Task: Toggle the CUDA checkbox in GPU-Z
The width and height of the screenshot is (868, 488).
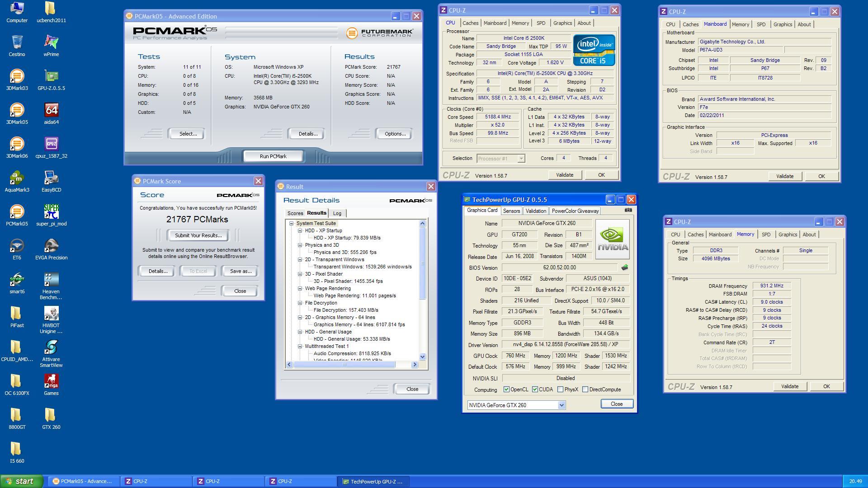Action: (x=535, y=389)
